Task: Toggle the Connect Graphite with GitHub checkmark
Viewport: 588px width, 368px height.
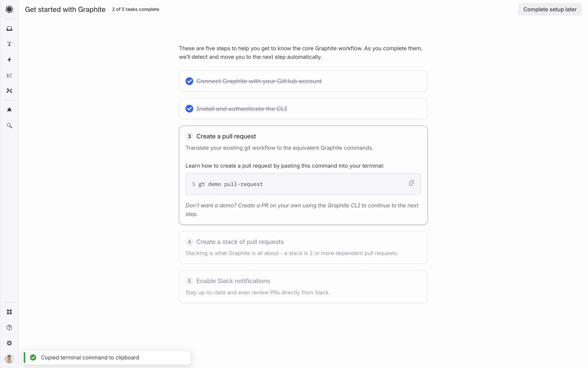Action: [189, 81]
